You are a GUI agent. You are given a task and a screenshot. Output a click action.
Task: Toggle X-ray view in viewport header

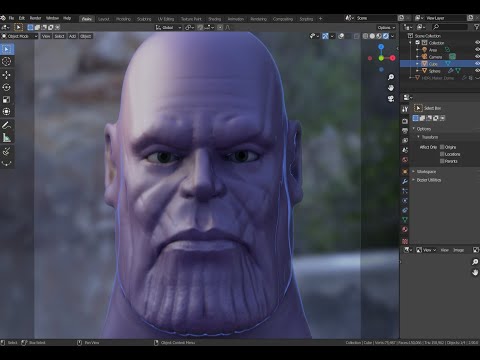tap(357, 36)
